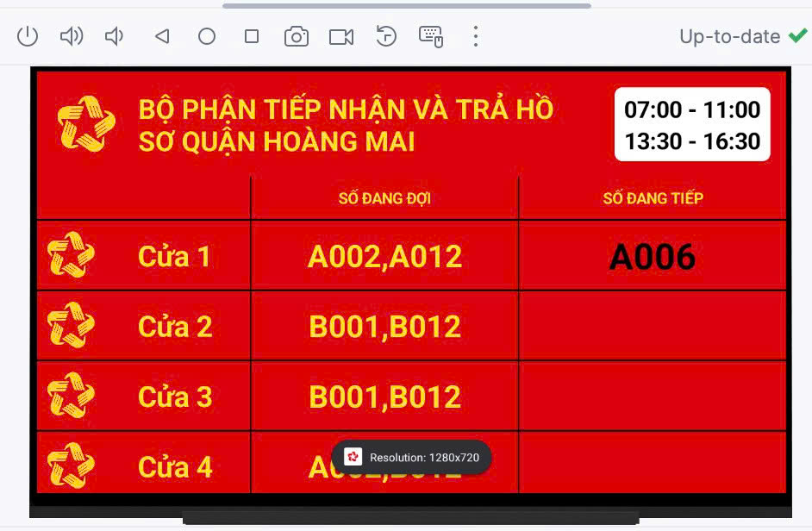
Task: Start screen recording with the video camera icon
Action: 341,36
